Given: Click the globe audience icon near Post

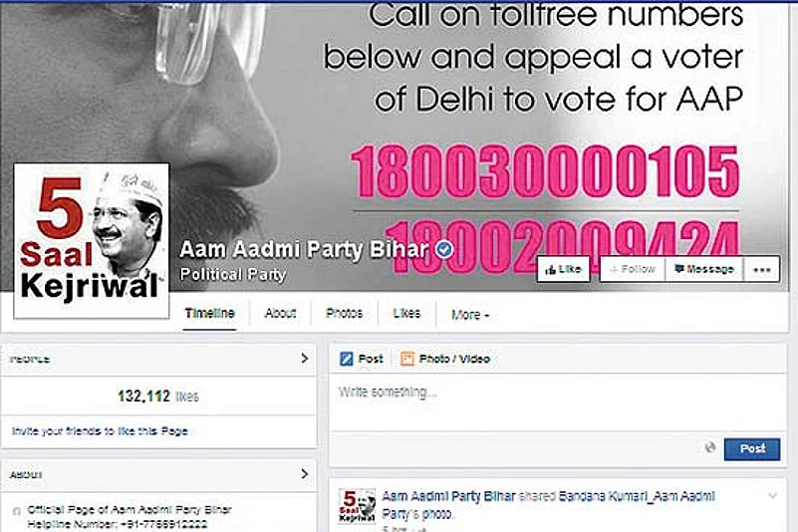Looking at the screenshot, I should [x=710, y=447].
